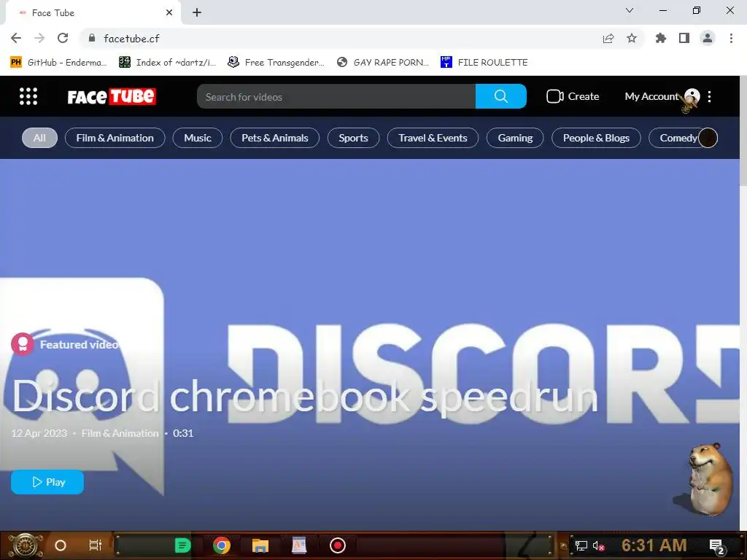Open a new browser tab
747x560 pixels.
(197, 12)
